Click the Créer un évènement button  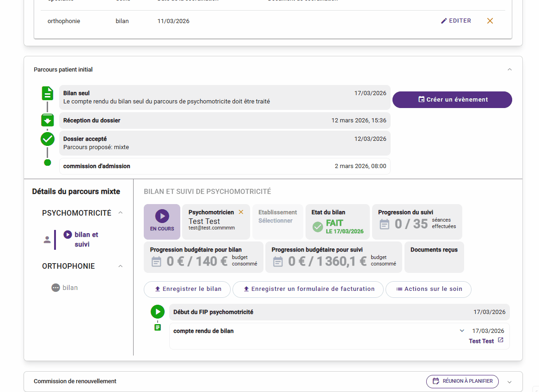452,100
